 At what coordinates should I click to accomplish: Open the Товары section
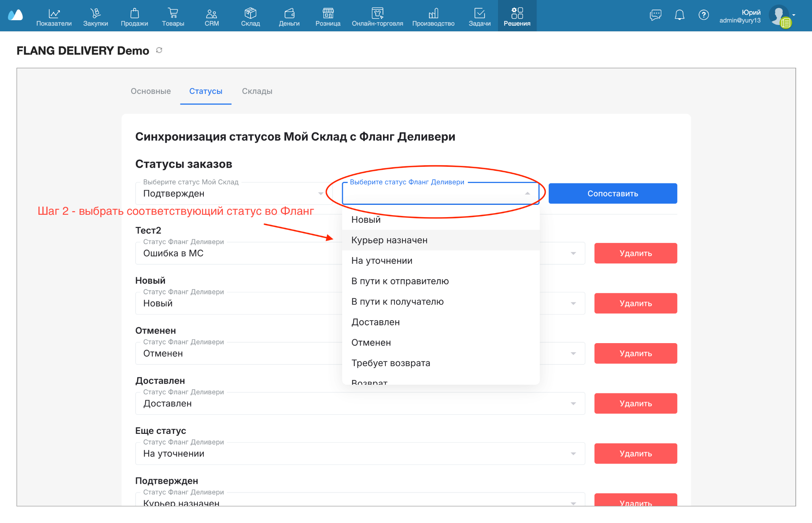click(173, 17)
